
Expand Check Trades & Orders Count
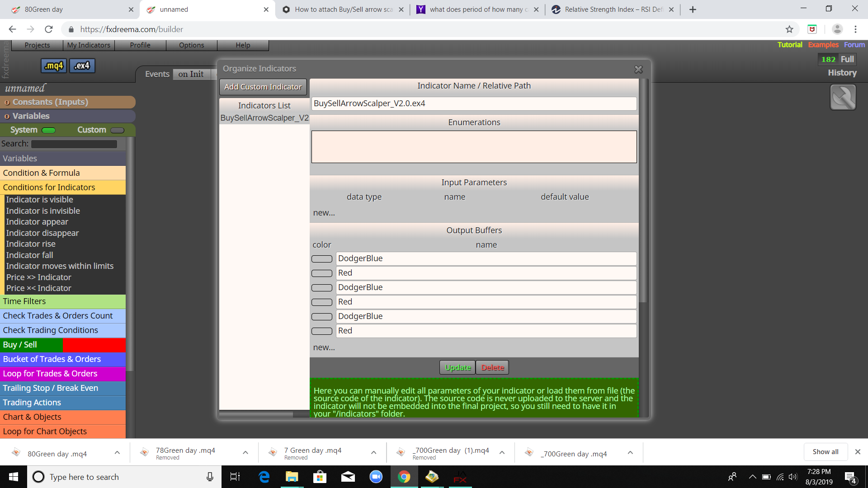(x=63, y=316)
